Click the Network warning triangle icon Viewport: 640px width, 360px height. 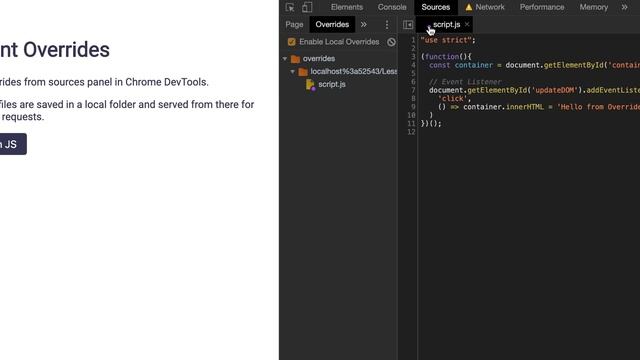click(x=469, y=7)
